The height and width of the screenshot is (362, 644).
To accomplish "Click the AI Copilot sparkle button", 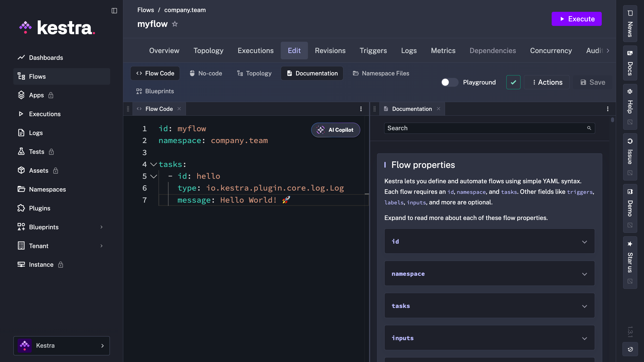I will 335,130.
